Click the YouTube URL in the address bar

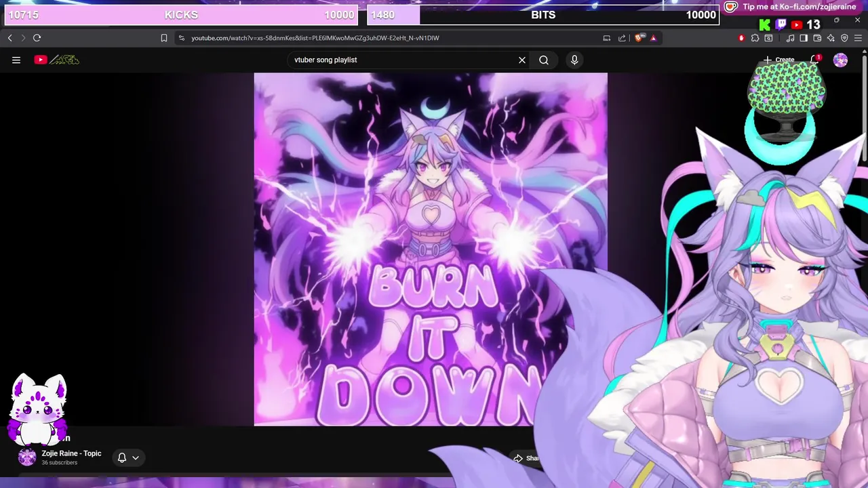[x=315, y=38]
